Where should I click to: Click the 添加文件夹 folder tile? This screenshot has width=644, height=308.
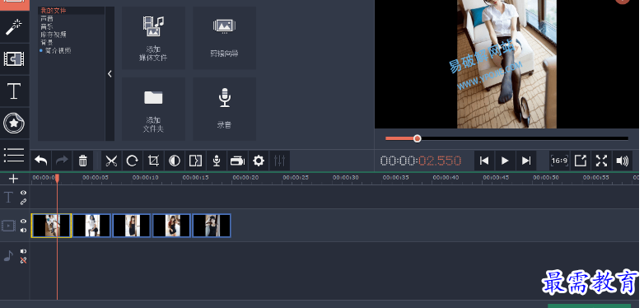[x=153, y=110]
